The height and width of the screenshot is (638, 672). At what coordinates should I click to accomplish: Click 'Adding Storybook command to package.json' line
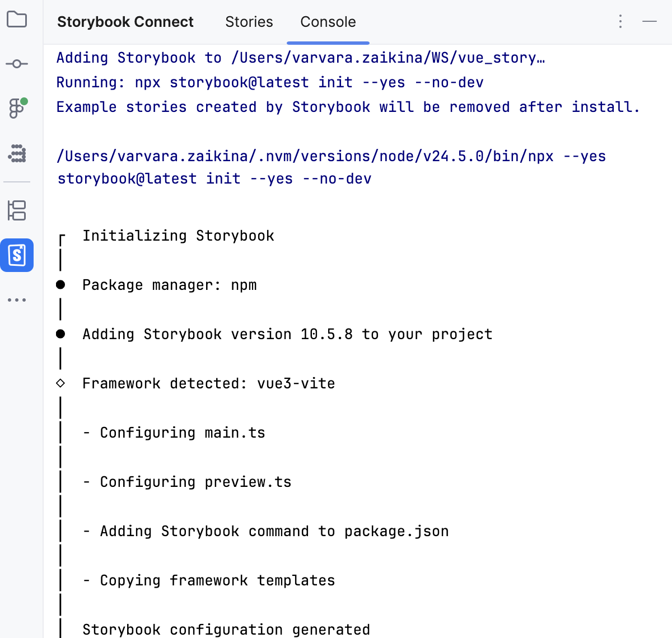265,531
